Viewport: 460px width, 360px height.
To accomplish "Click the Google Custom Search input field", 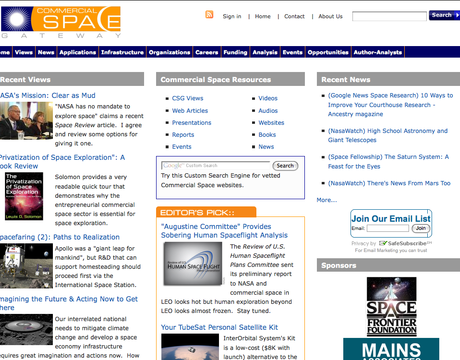I will 215,166.
